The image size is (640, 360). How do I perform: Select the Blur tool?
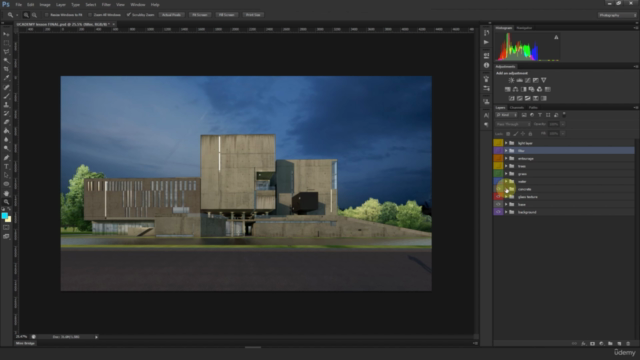tap(6, 140)
